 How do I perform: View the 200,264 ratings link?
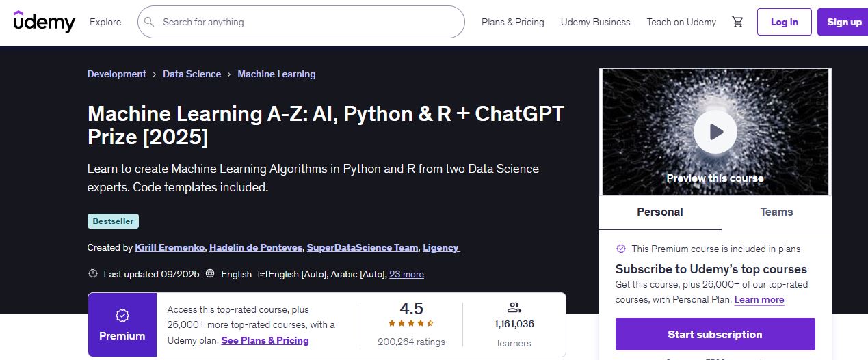(x=411, y=342)
